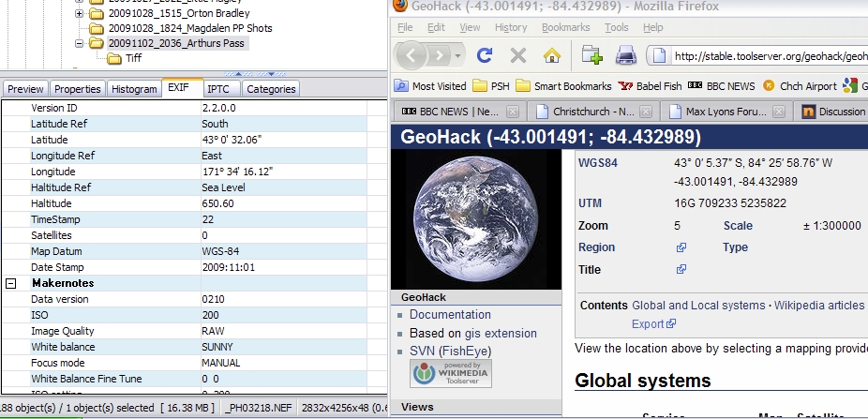Open Firefox File menu
The width and height of the screenshot is (868, 419).
[x=405, y=27]
